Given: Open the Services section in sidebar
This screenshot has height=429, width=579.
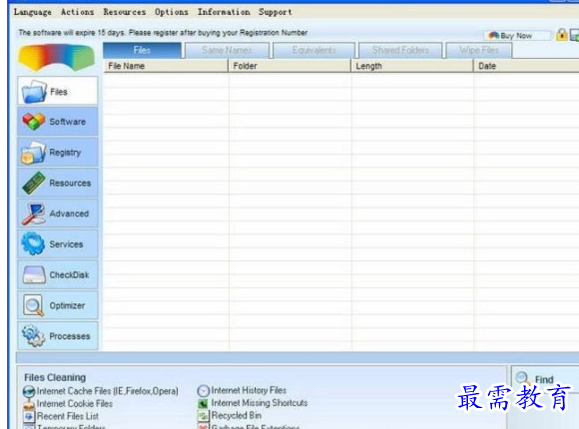Looking at the screenshot, I should click(58, 244).
